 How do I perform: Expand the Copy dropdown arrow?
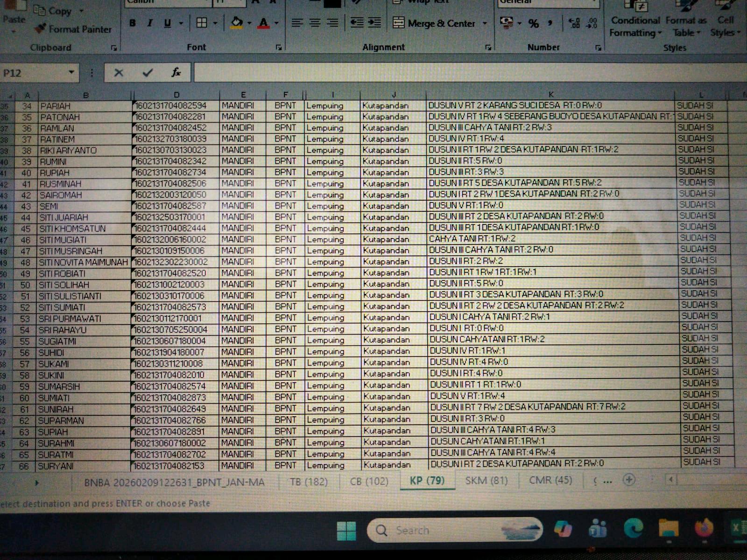click(x=81, y=11)
